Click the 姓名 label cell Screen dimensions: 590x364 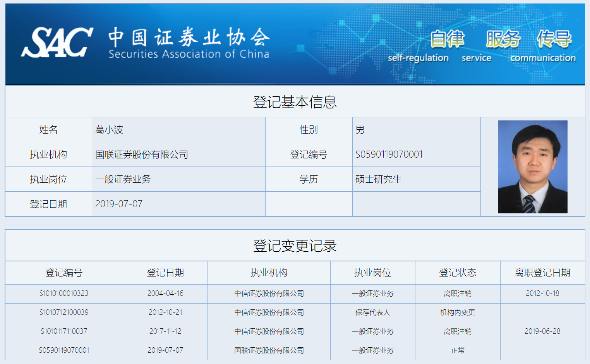click(x=48, y=130)
